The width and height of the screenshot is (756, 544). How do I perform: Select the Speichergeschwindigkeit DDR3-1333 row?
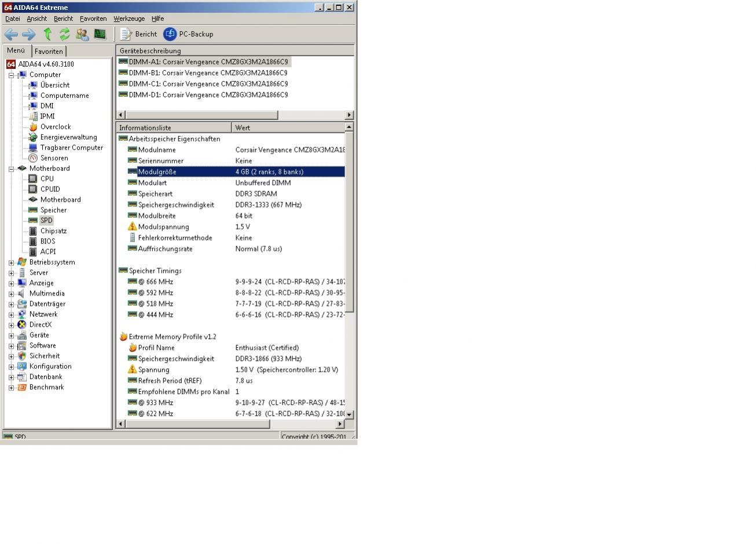coord(236,205)
